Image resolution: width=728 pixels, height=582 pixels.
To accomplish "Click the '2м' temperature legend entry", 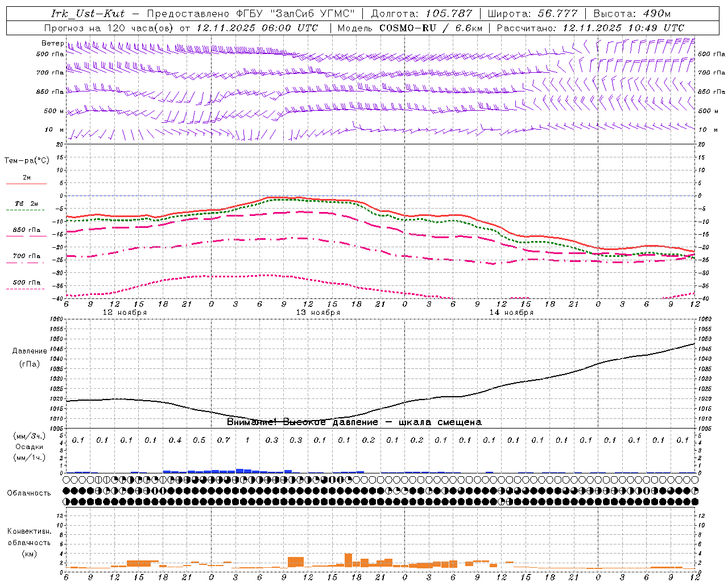I will (27, 178).
